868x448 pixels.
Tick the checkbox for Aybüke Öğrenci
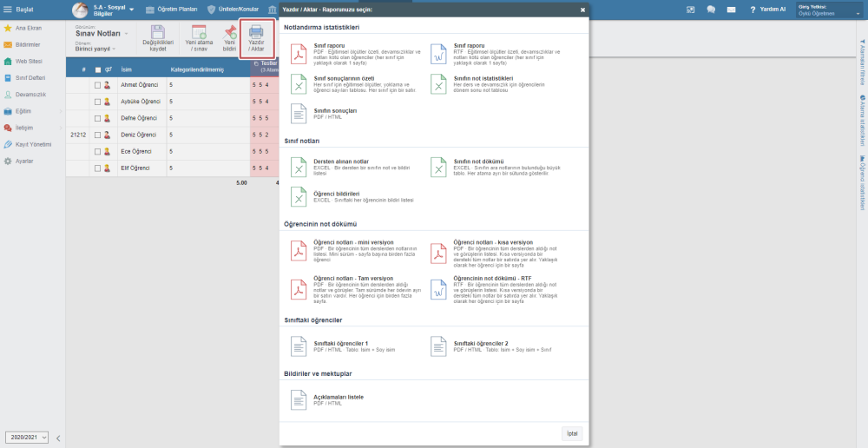97,102
